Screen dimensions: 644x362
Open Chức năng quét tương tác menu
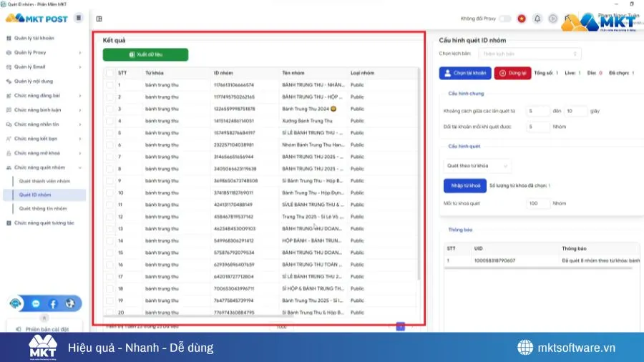point(44,223)
